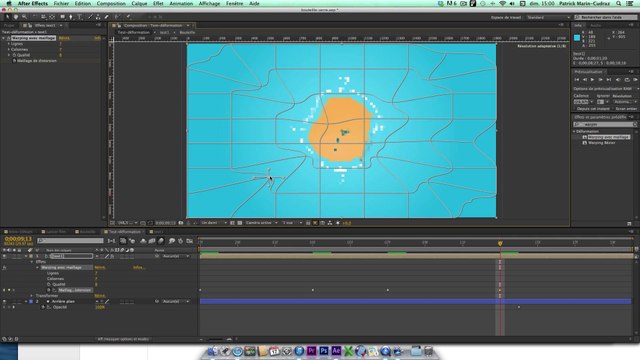Click Infos... link for Warping in timeline
The width and height of the screenshot is (640, 360).
pos(139,267)
